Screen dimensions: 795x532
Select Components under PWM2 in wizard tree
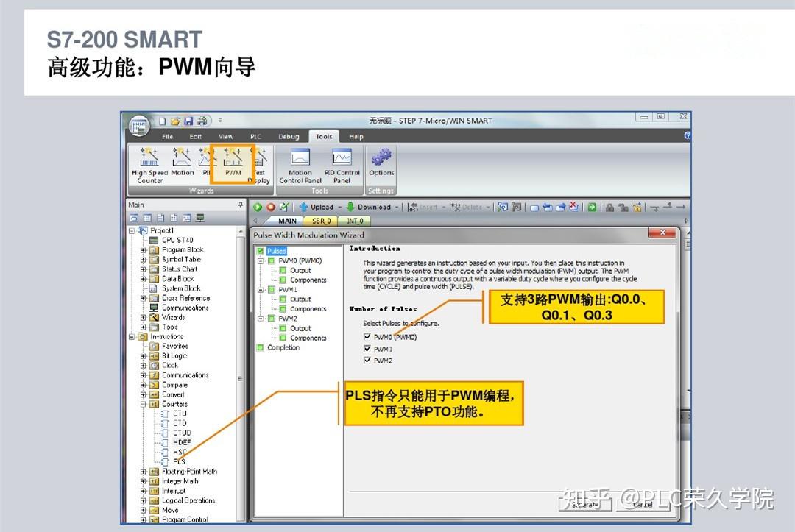308,338
